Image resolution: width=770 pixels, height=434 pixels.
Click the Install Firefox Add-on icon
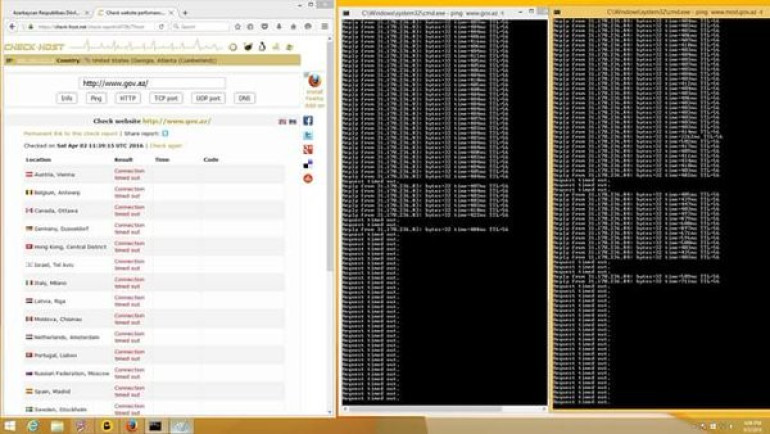pyautogui.click(x=314, y=80)
